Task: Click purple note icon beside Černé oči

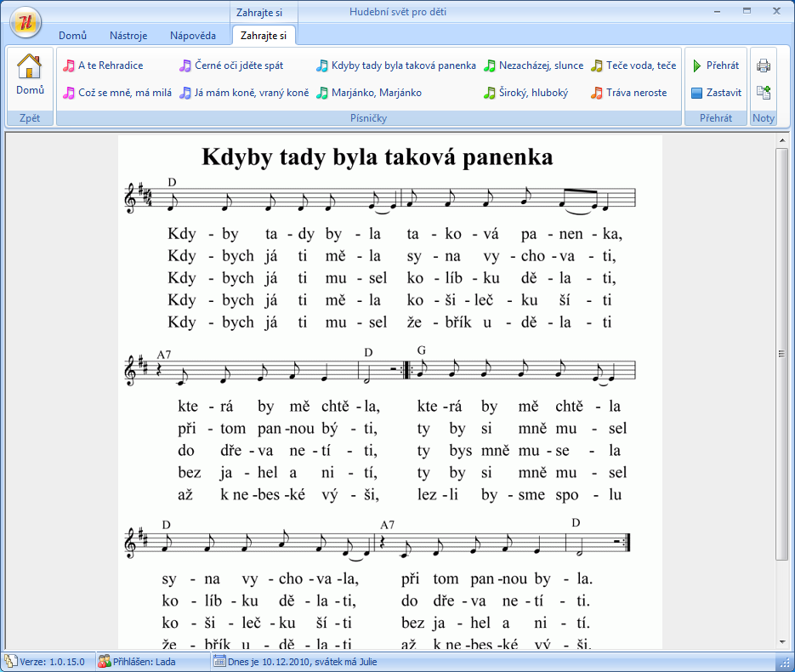Action: pyautogui.click(x=185, y=66)
